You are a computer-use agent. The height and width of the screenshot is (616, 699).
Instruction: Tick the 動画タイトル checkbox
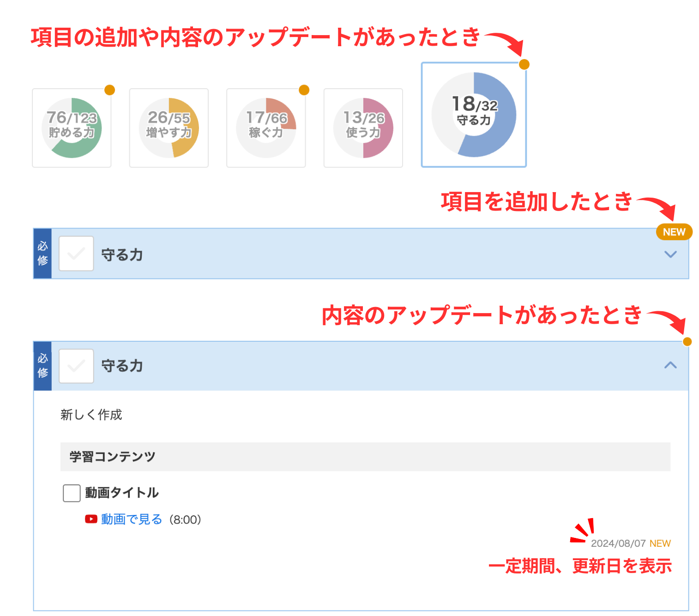pos(72,493)
